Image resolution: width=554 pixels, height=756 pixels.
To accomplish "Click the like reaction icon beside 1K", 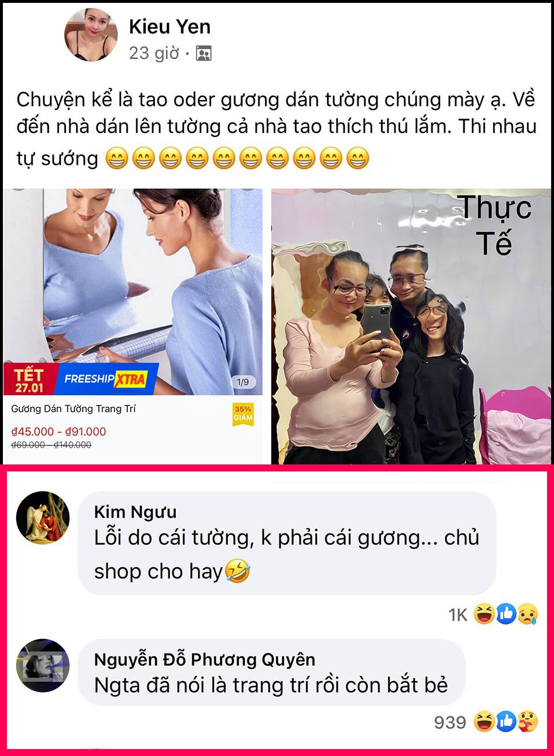I will coord(505,614).
